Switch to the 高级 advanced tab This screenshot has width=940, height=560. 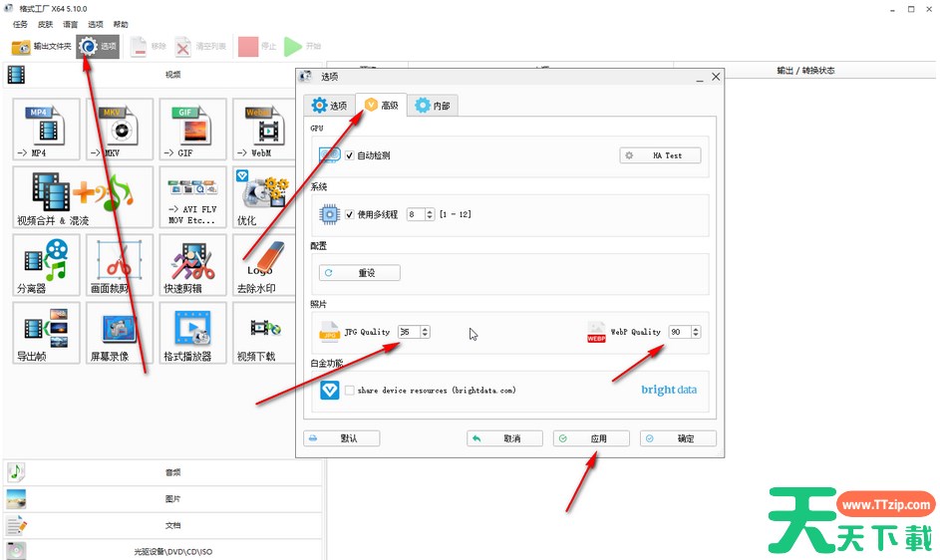[381, 105]
